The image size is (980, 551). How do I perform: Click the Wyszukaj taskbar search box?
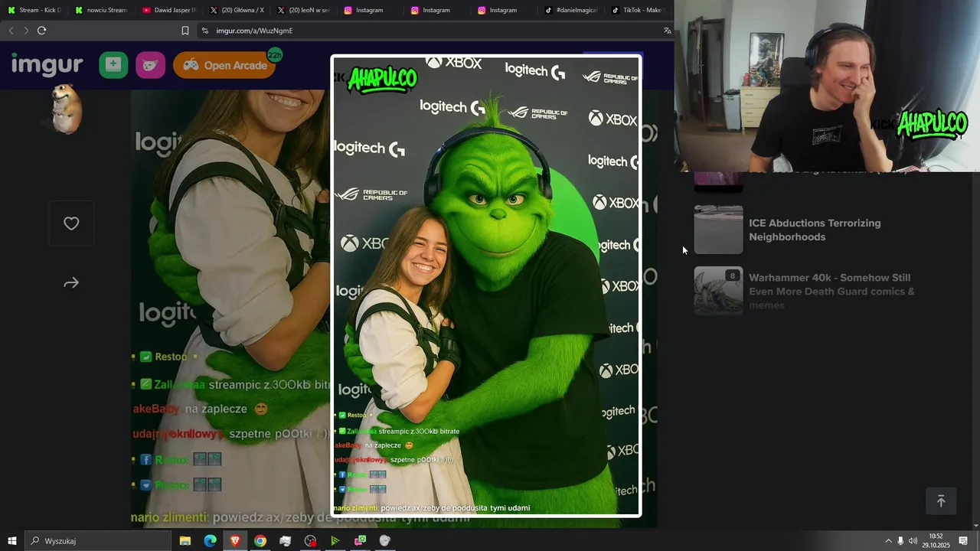click(98, 541)
